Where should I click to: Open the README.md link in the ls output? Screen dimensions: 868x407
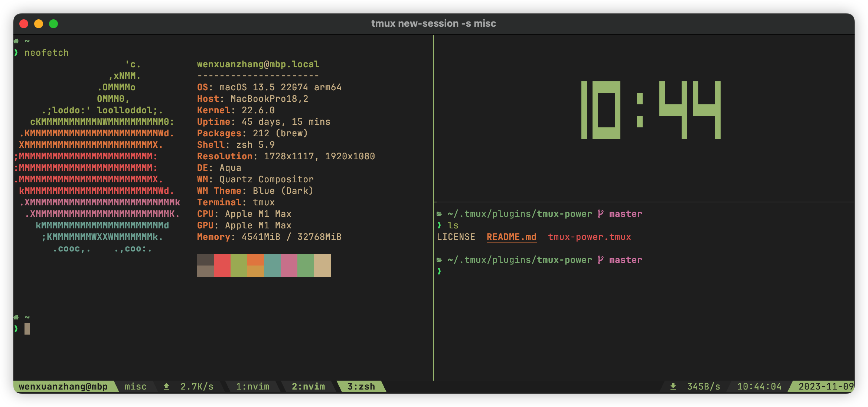511,237
